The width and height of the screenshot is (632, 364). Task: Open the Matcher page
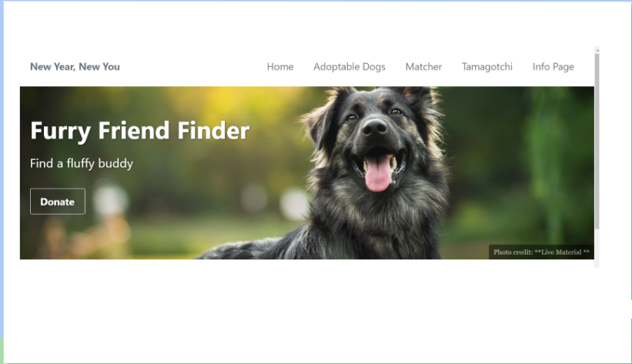point(423,66)
